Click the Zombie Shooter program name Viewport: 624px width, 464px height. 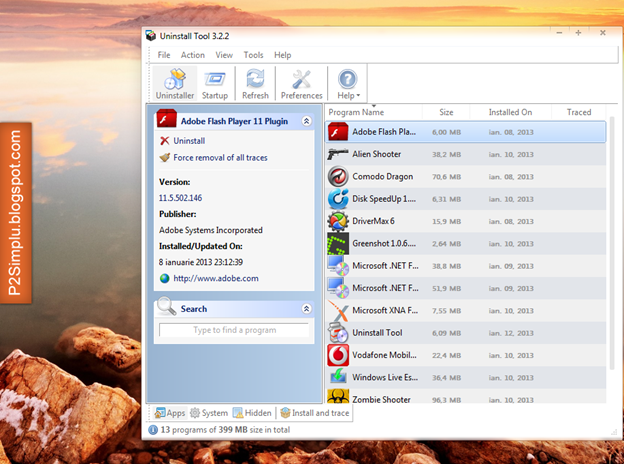coord(381,399)
